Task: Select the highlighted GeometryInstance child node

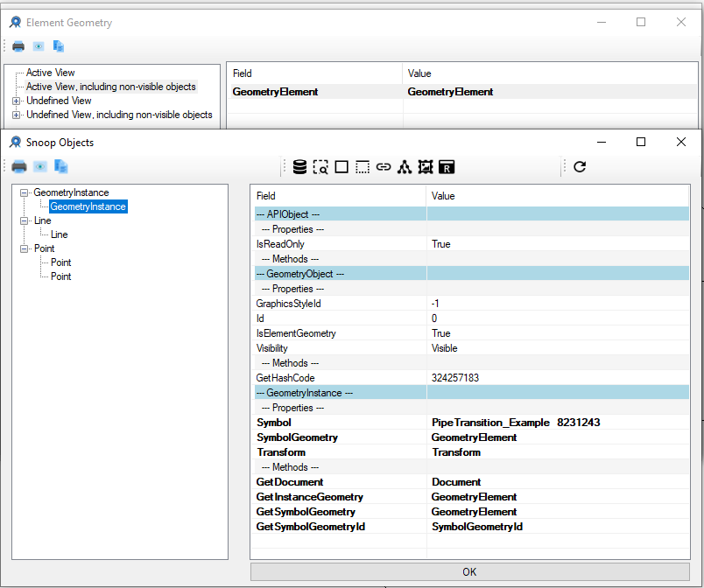Action: pos(88,206)
